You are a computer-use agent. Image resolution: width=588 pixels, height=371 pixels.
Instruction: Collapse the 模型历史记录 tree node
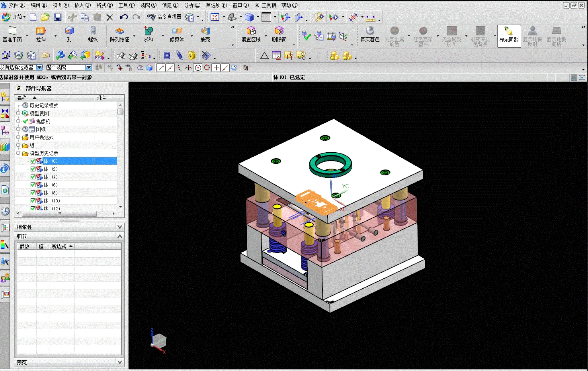tap(18, 153)
